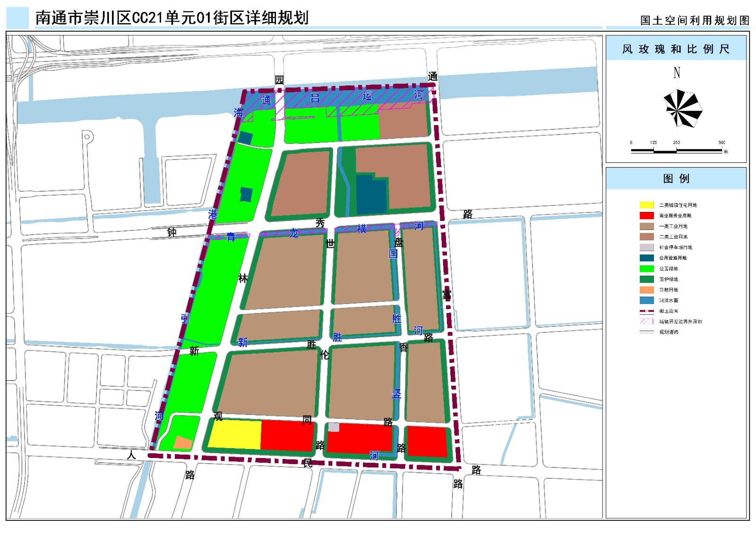This screenshot has height=534, width=756.
Task: Click the 风玫瑰和比例尺 panel header
Action: coord(676,49)
